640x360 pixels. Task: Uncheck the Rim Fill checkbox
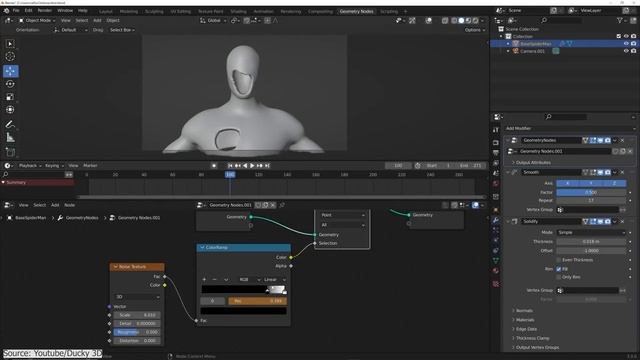pyautogui.click(x=559, y=269)
